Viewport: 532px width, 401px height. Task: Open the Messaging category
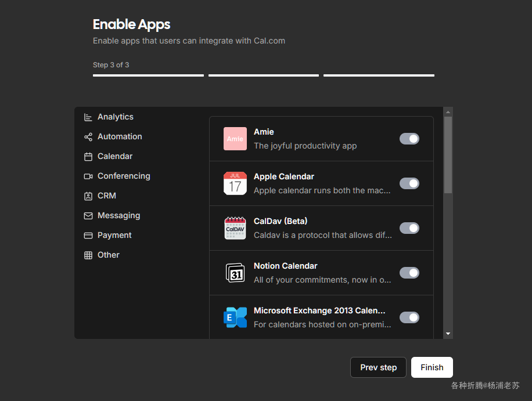(118, 215)
